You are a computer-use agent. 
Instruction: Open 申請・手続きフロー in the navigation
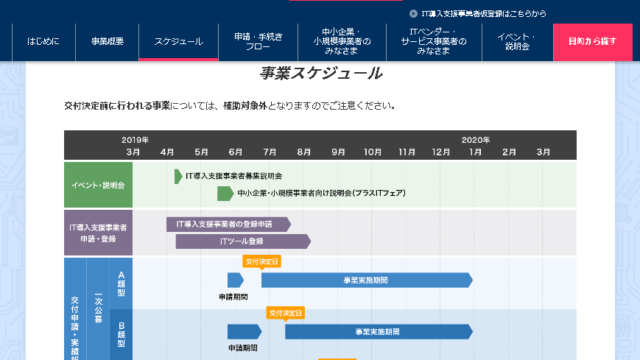(x=258, y=42)
